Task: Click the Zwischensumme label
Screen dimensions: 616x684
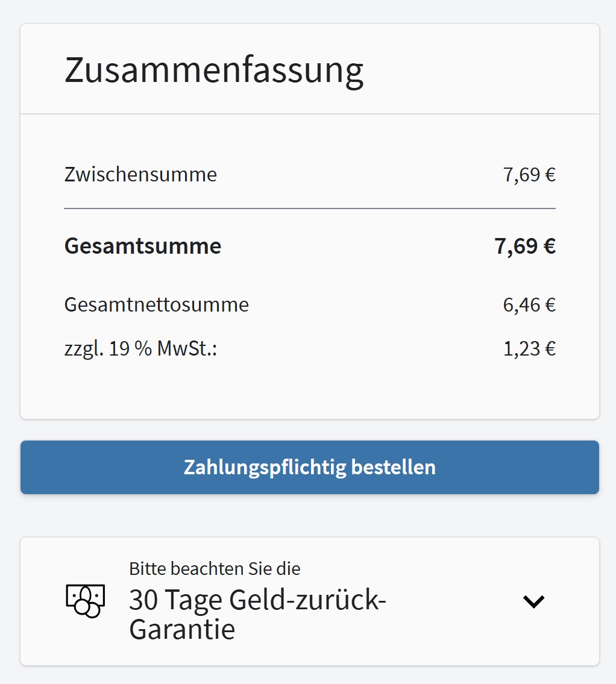Action: pyautogui.click(x=140, y=174)
